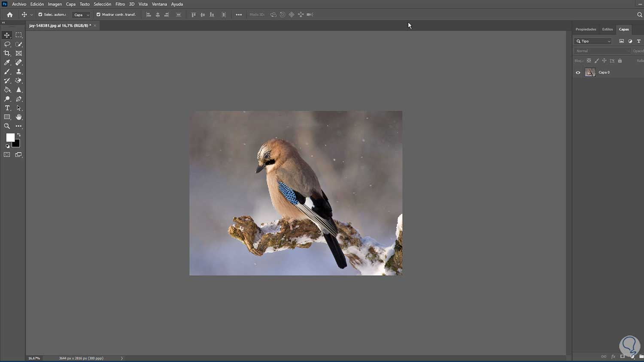This screenshot has width=644, height=362.
Task: Align top edges in options bar
Action: (193, 15)
